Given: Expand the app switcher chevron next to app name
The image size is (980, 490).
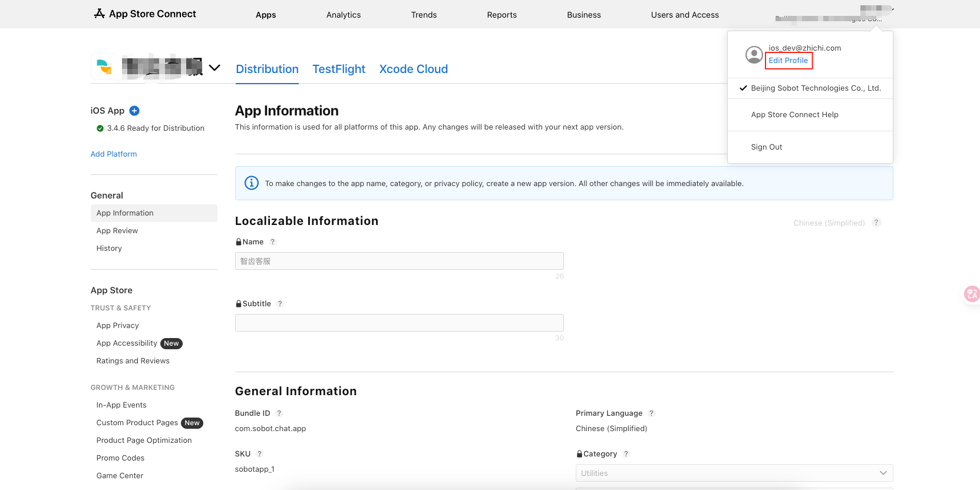Looking at the screenshot, I should tap(215, 68).
